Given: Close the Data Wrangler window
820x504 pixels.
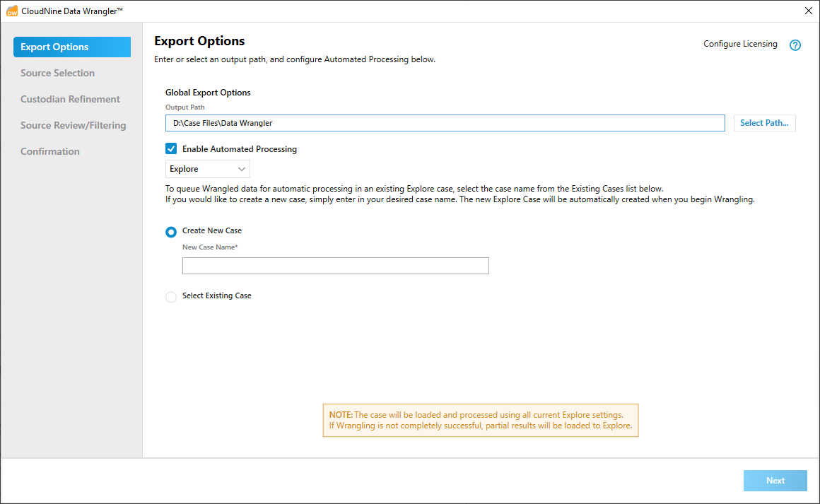Looking at the screenshot, I should coord(809,11).
